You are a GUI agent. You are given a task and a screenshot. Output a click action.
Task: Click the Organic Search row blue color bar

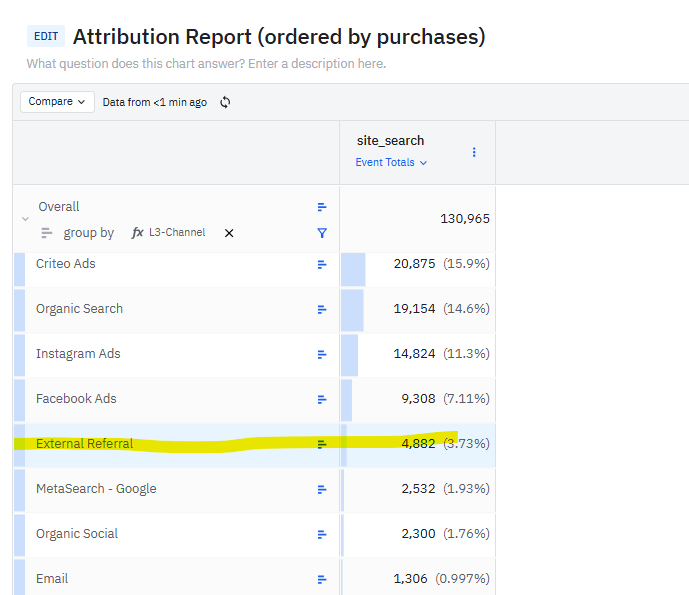pos(19,310)
